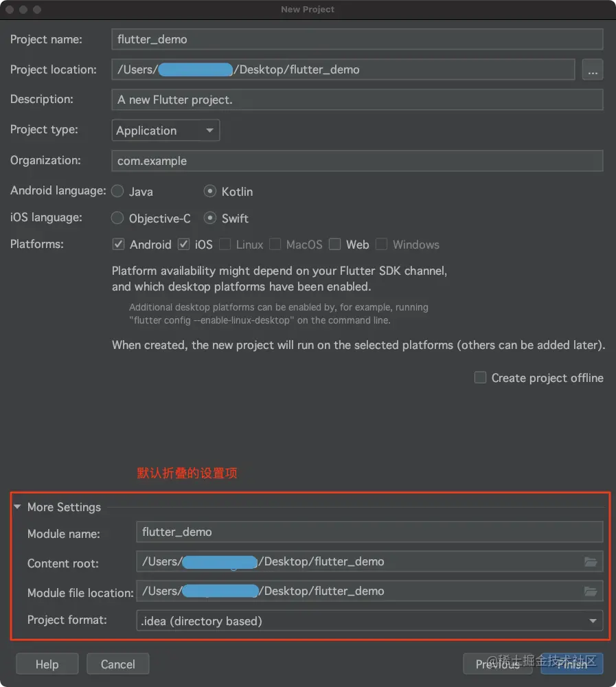Click the Organization text field
This screenshot has width=616, height=687.
(356, 161)
